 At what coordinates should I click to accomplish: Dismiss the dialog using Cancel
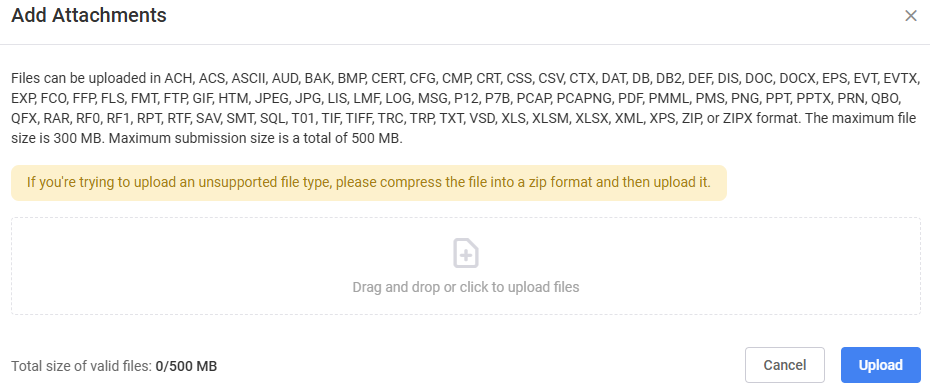pos(785,365)
